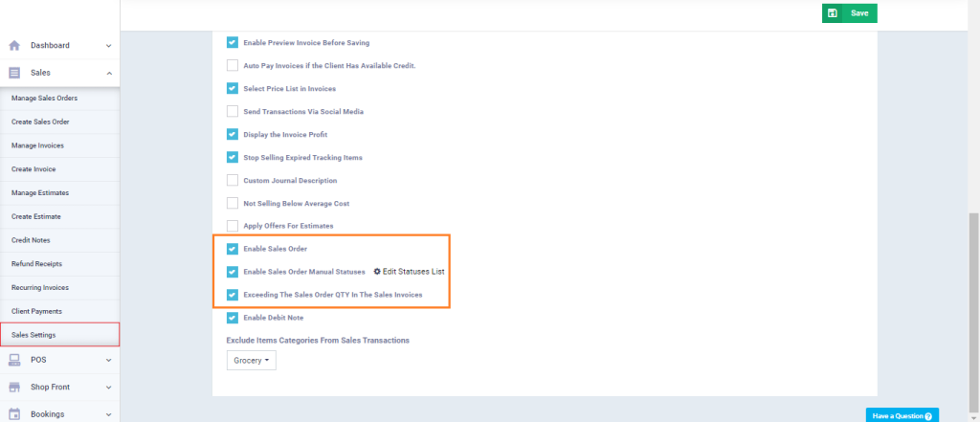Viewport: 980px width, 422px height.
Task: Click the Sales menu icon
Action: (x=14, y=73)
